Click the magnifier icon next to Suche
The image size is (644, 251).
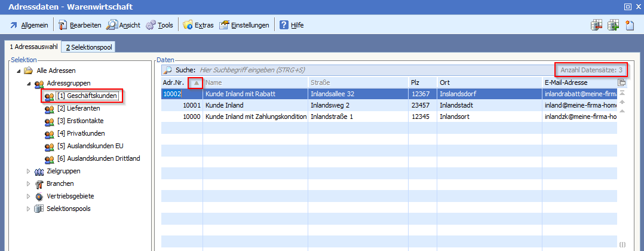[168, 71]
